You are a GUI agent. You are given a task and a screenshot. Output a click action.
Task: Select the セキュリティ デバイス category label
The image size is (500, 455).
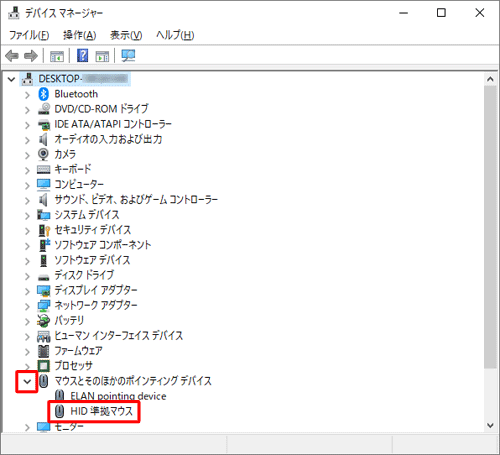coord(93,230)
